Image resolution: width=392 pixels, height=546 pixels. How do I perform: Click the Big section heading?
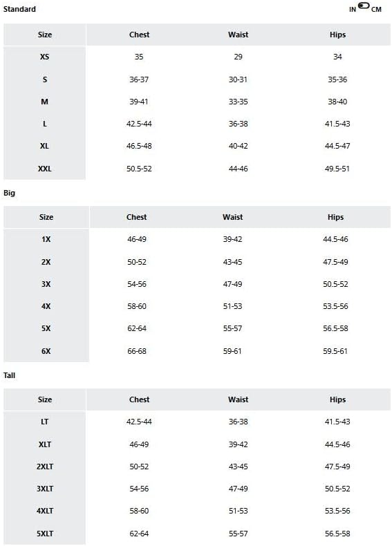pyautogui.click(x=10, y=193)
